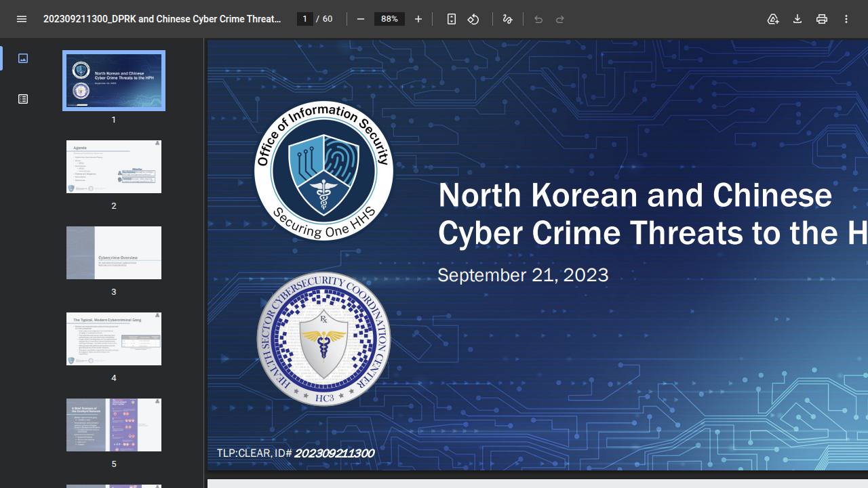Screen dimensions: 868x488
Task: Select page 5 thumbnail
Action: point(114,425)
